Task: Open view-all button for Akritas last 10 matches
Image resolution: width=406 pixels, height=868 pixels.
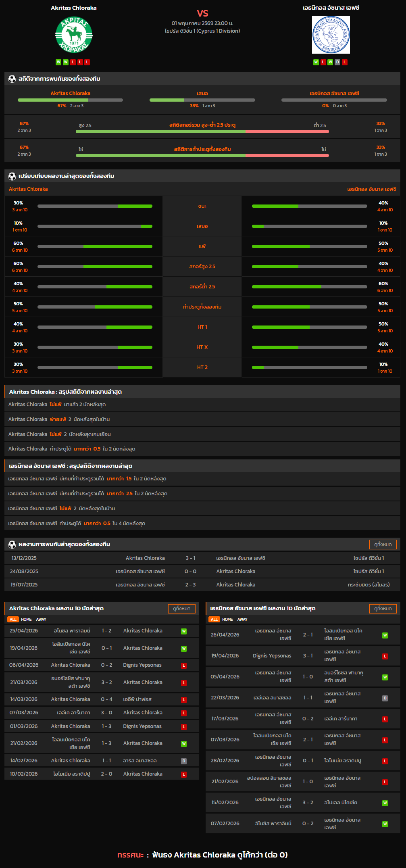Action: (x=182, y=609)
